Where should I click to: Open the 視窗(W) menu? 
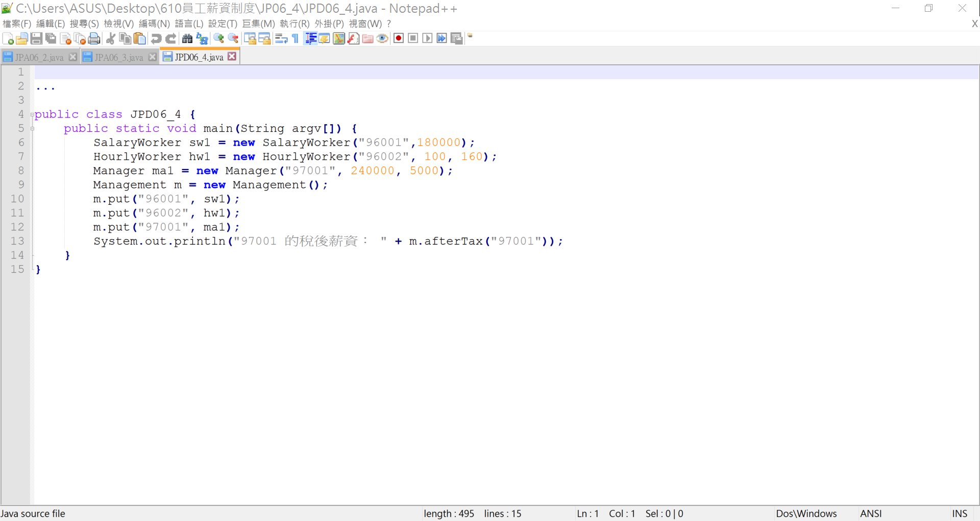pyautogui.click(x=365, y=23)
